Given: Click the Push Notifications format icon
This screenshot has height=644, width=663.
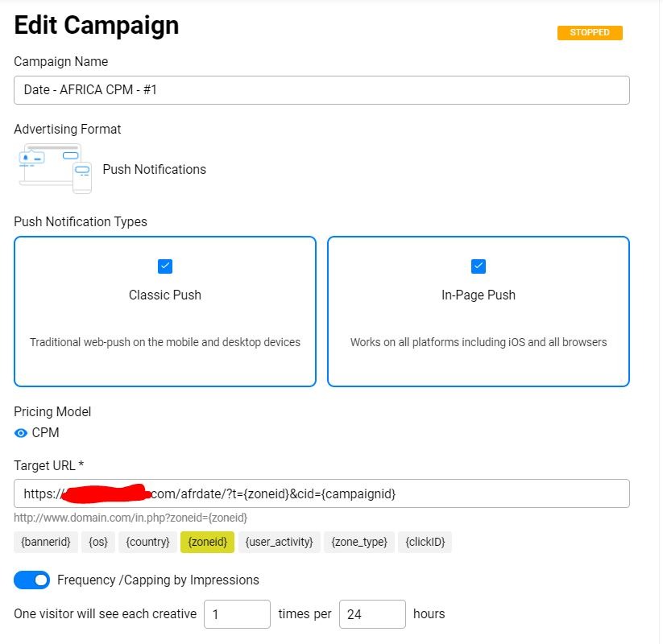Looking at the screenshot, I should tap(55, 169).
